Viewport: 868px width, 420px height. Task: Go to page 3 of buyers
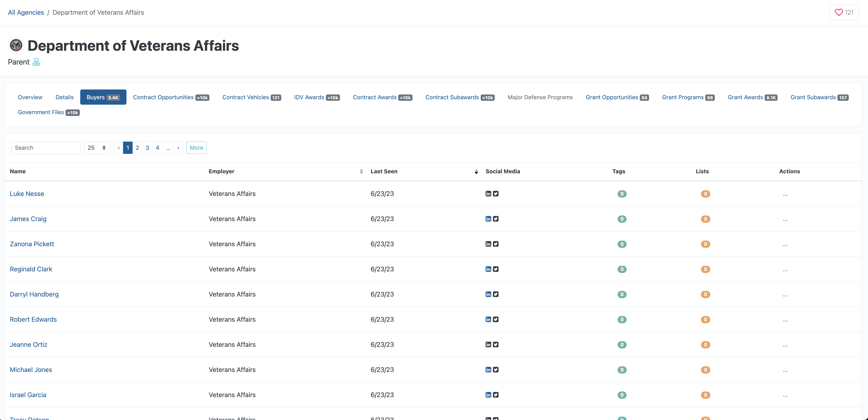pos(147,148)
